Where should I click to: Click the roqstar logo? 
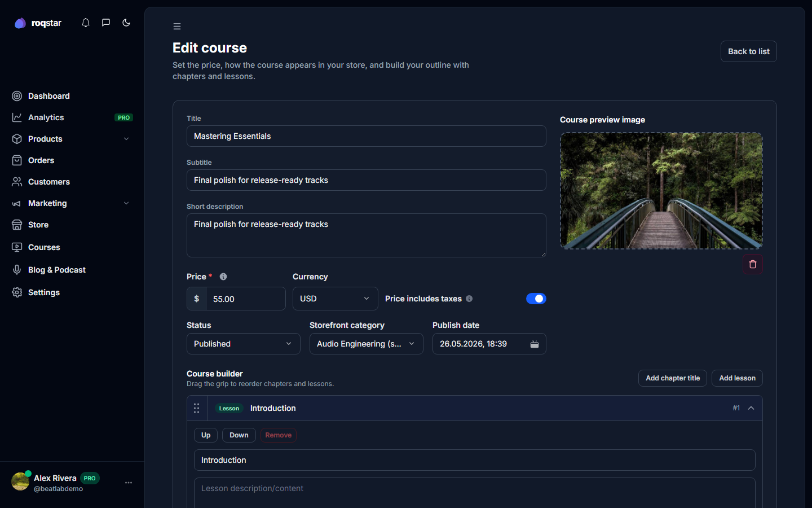tap(38, 23)
